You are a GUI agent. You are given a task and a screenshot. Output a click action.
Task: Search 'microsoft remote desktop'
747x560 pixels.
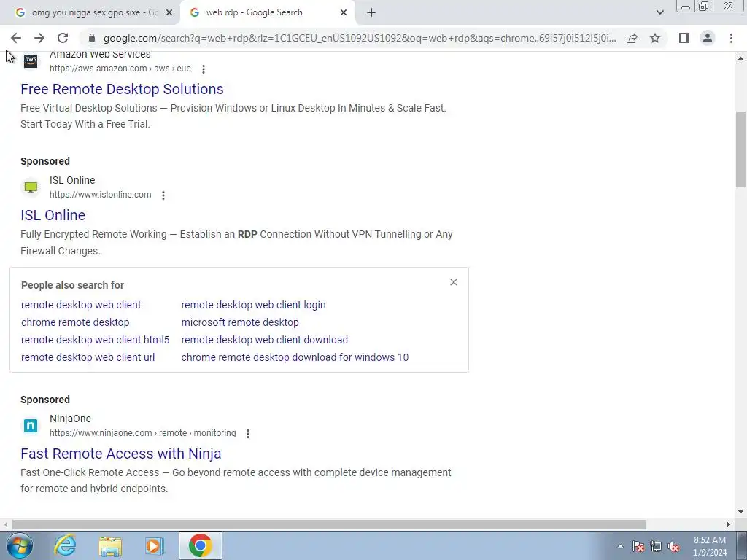240,322
